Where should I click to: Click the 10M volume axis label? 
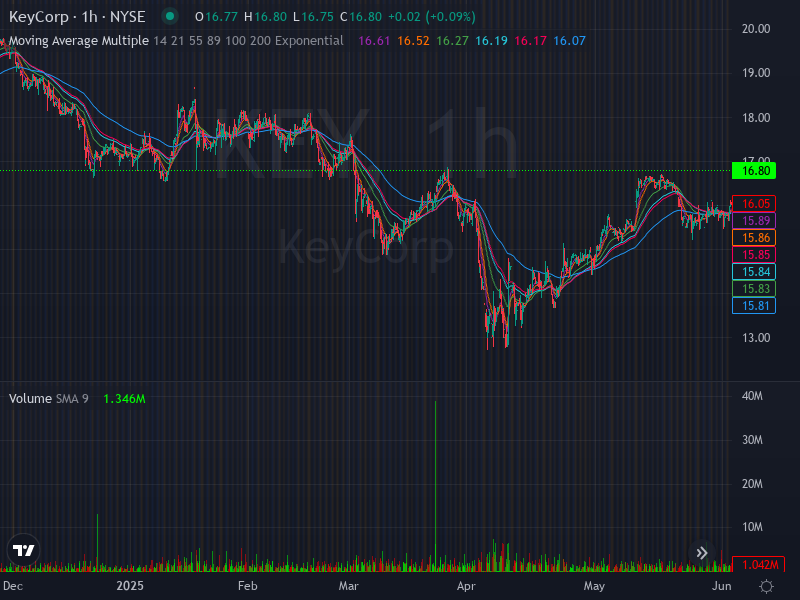tap(752, 527)
